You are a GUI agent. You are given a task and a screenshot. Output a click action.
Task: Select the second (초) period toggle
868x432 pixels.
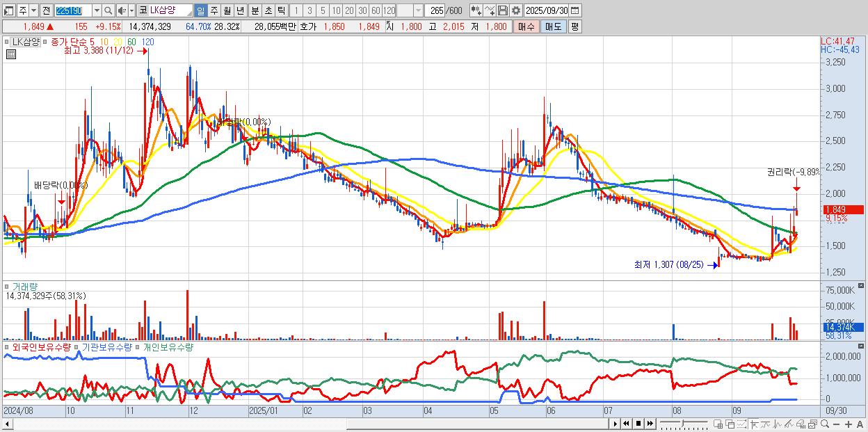(268, 10)
